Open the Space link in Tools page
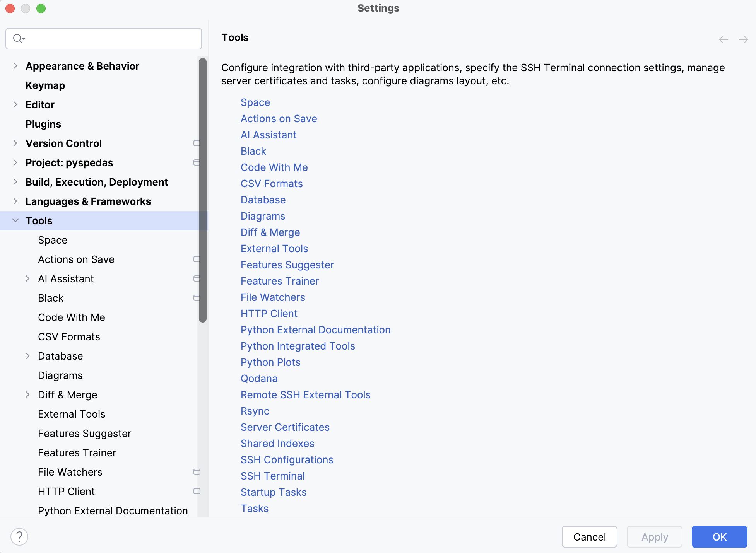 click(x=255, y=102)
